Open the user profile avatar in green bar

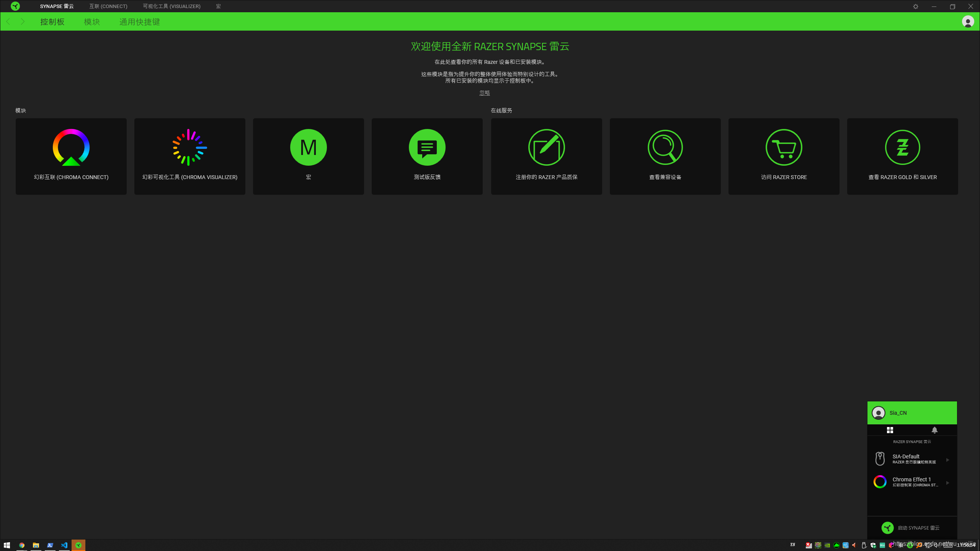click(x=968, y=21)
